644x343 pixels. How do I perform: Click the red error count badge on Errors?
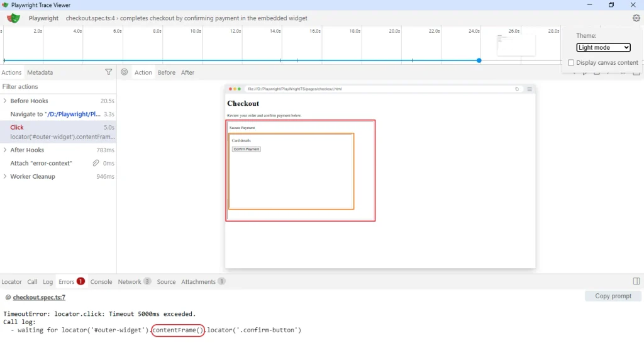(x=80, y=281)
